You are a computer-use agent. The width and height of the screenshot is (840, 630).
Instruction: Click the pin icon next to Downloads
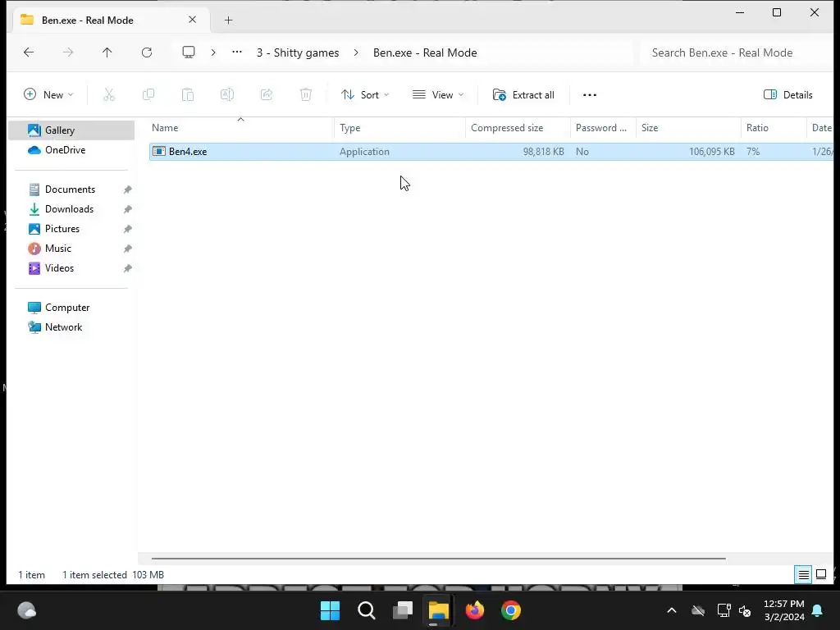click(x=127, y=209)
